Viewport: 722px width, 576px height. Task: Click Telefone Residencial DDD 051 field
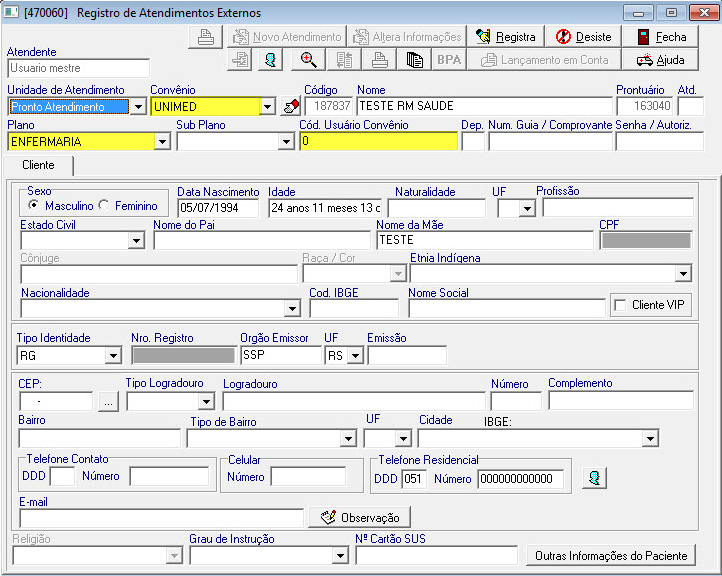pyautogui.click(x=414, y=479)
